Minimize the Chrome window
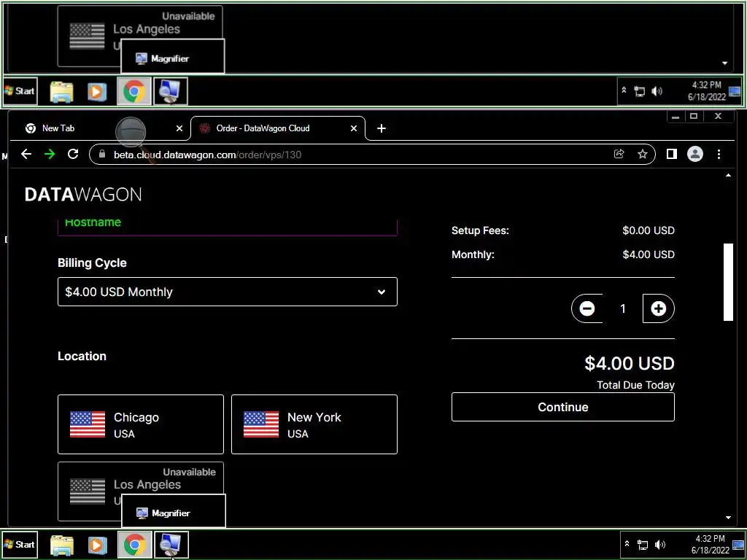Screen dimensions: 747x560 pos(675,117)
